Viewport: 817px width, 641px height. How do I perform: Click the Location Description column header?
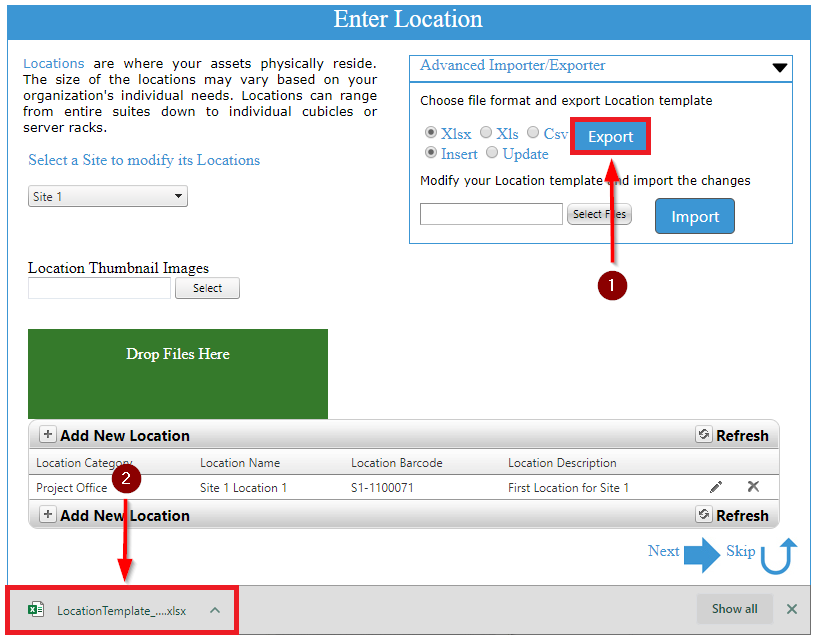(562, 463)
